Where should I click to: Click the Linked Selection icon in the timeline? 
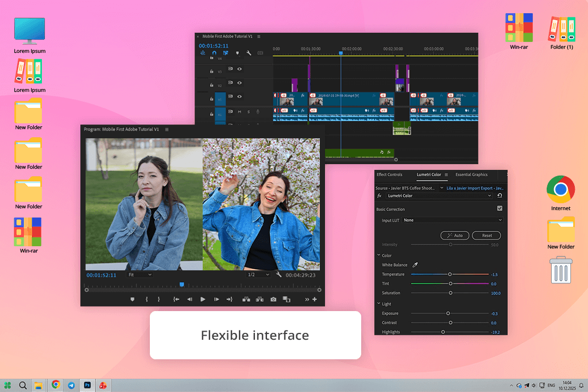click(x=225, y=53)
